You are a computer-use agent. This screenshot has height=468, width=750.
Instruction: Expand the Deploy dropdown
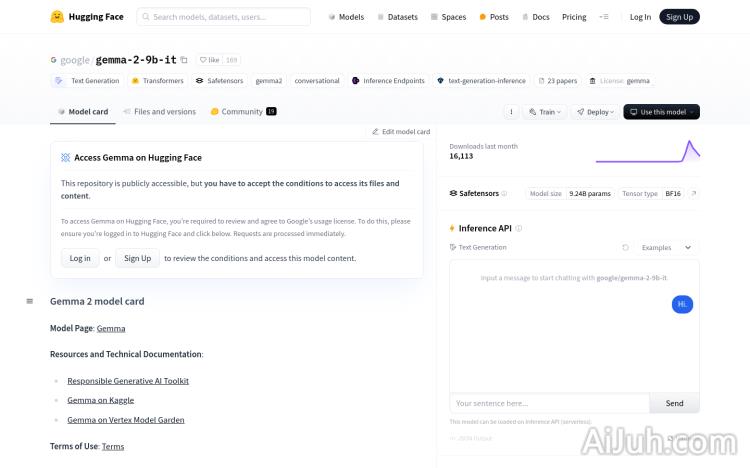(x=595, y=112)
